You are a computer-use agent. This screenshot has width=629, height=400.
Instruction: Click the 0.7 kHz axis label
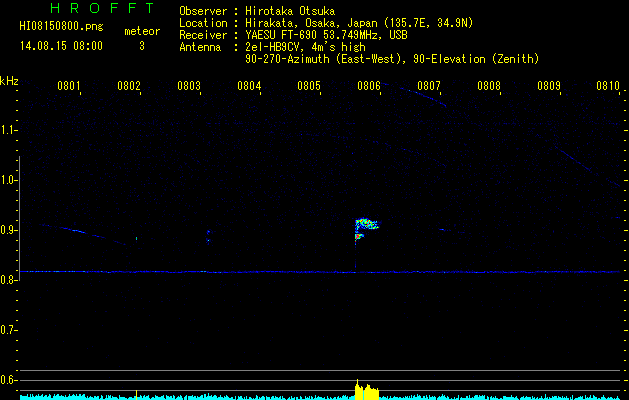coord(7,330)
